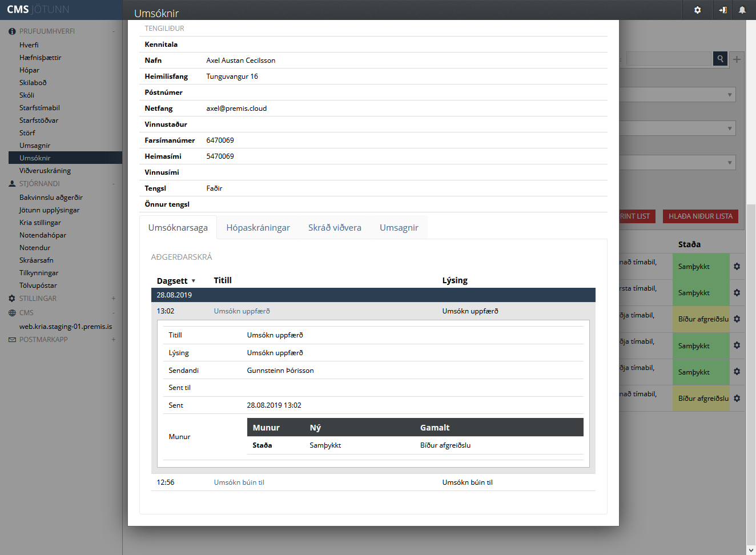Click the search magnifier button
756x555 pixels.
pos(720,59)
